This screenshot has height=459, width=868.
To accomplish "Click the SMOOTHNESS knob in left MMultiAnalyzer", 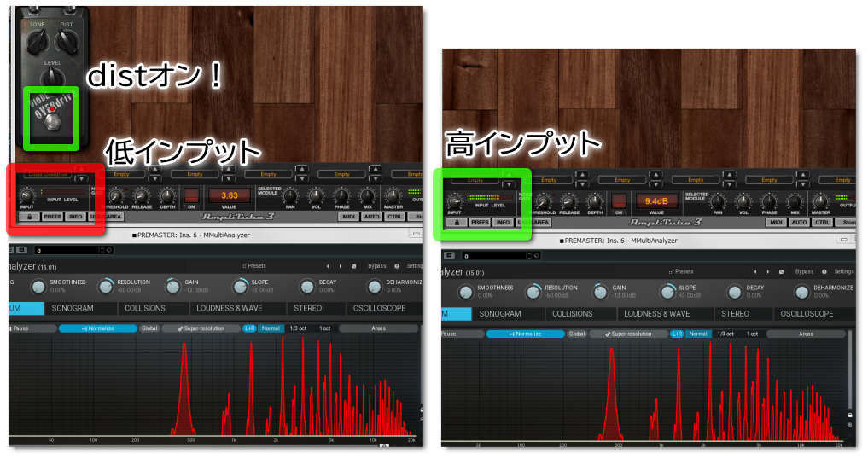I will click(x=38, y=287).
